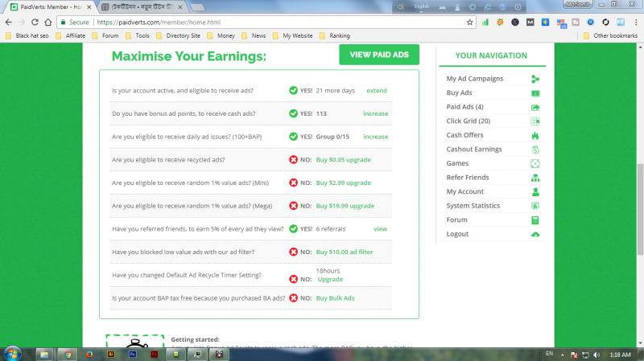Click the Click Grid (20) grid icon
Image resolution: width=644 pixels, height=361 pixels.
[x=535, y=121]
